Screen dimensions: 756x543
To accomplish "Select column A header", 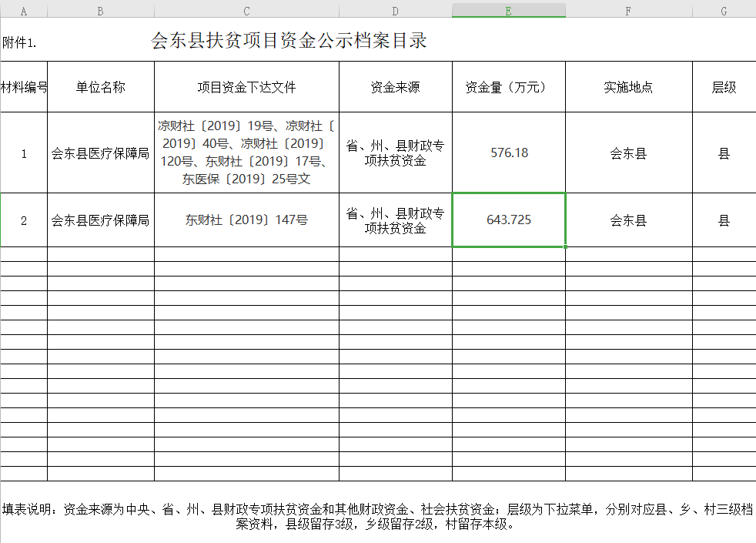I will (x=23, y=11).
